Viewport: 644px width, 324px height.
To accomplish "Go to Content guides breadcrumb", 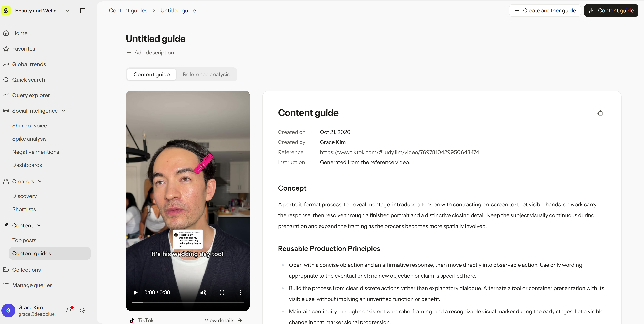I will point(128,11).
